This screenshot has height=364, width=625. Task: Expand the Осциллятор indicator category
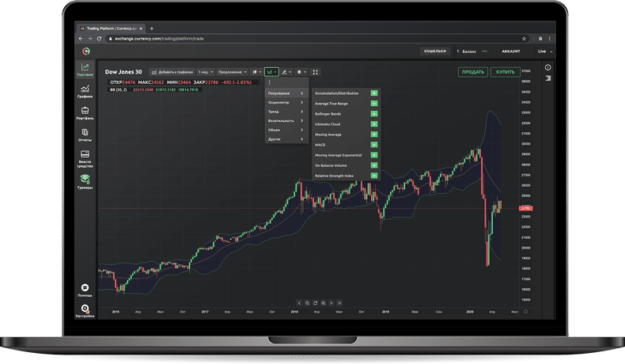pyautogui.click(x=286, y=103)
